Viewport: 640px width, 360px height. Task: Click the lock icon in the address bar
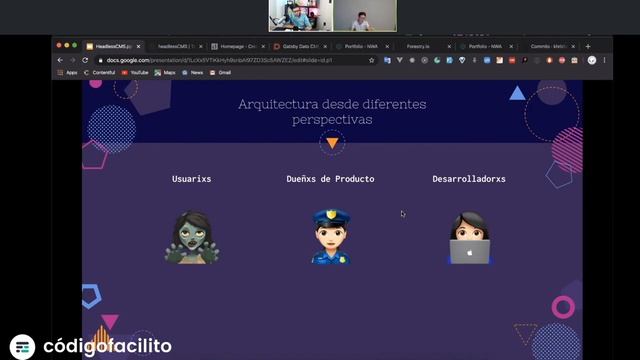pyautogui.click(x=100, y=60)
